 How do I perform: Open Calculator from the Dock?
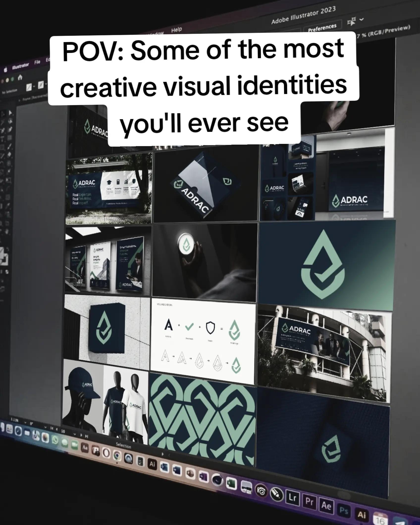click(140, 461)
